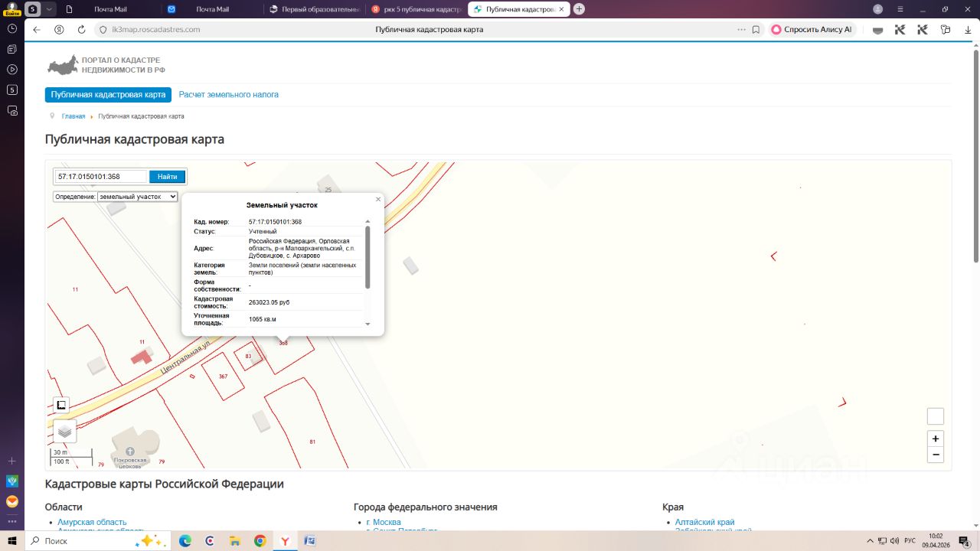
Task: Switch to Yandex Browser in the taskbar
Action: (x=285, y=541)
